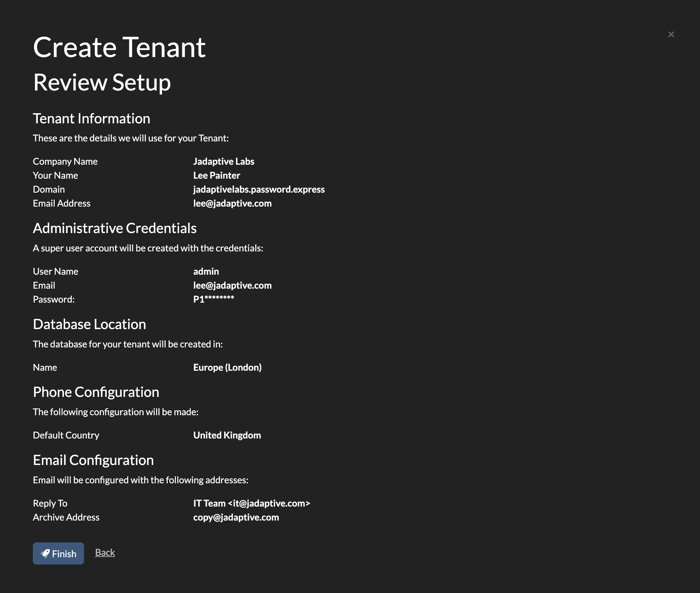Click the jadaptivelabs.password.express domain value
This screenshot has width=700, height=593.
tap(259, 189)
